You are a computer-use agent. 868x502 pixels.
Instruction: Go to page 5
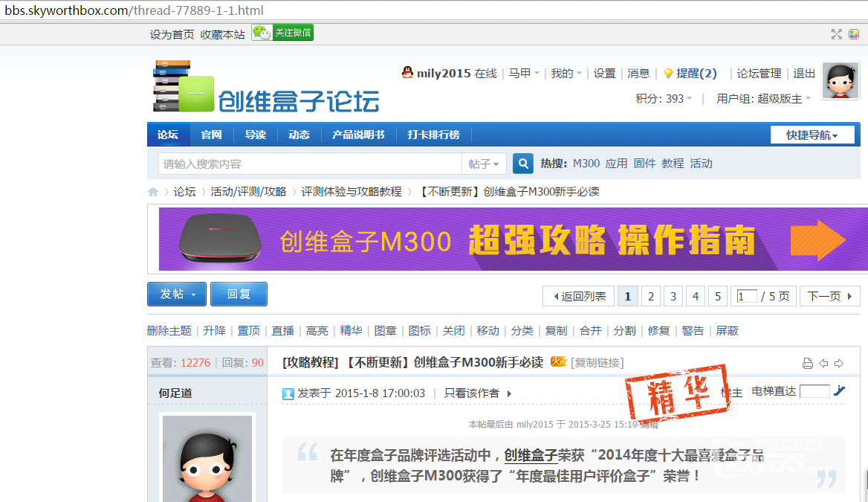pyautogui.click(x=717, y=297)
